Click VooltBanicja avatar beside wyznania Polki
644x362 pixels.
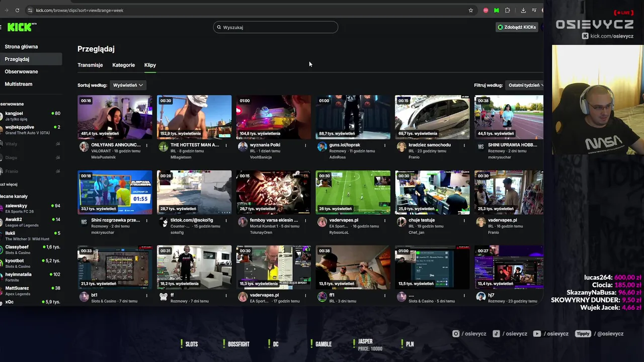click(243, 147)
